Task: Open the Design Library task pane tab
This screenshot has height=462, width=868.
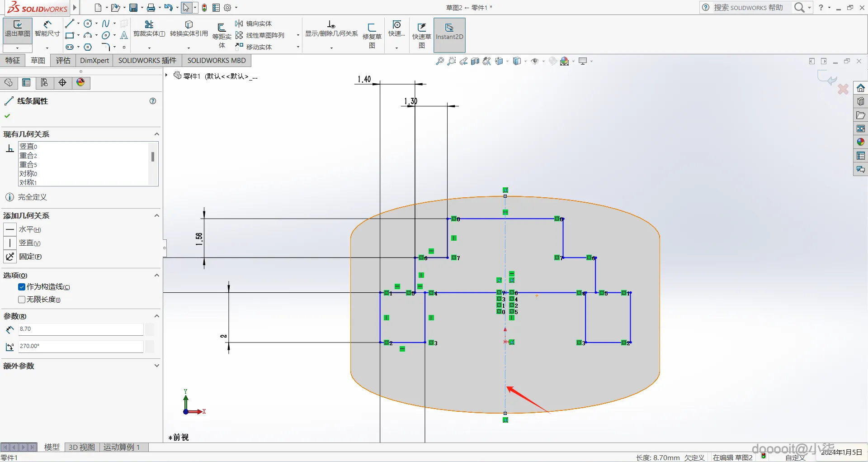Action: (861, 101)
